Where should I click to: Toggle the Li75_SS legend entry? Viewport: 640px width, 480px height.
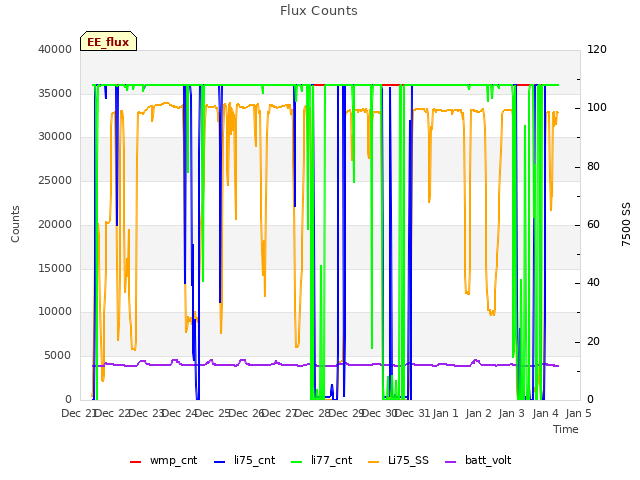click(398, 460)
